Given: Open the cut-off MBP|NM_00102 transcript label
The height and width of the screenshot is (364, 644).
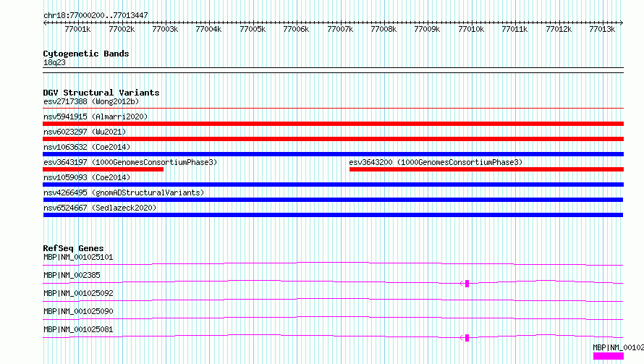Looking at the screenshot, I should (x=618, y=347).
